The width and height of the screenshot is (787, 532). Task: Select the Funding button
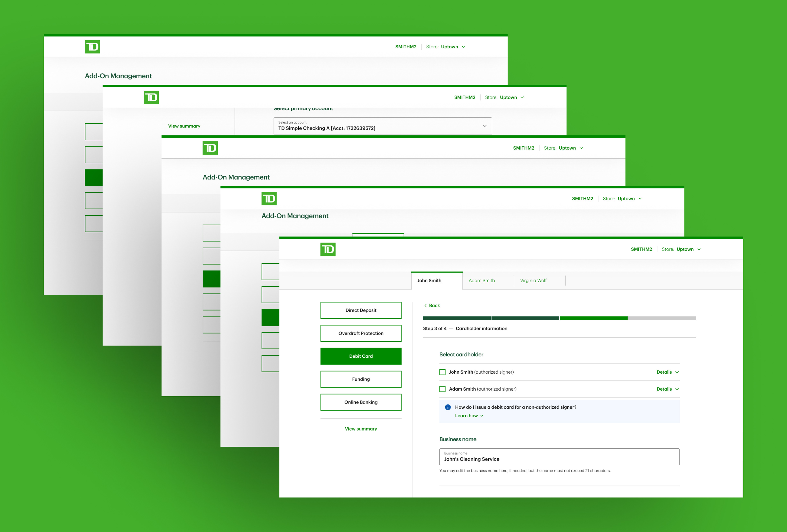coord(361,379)
